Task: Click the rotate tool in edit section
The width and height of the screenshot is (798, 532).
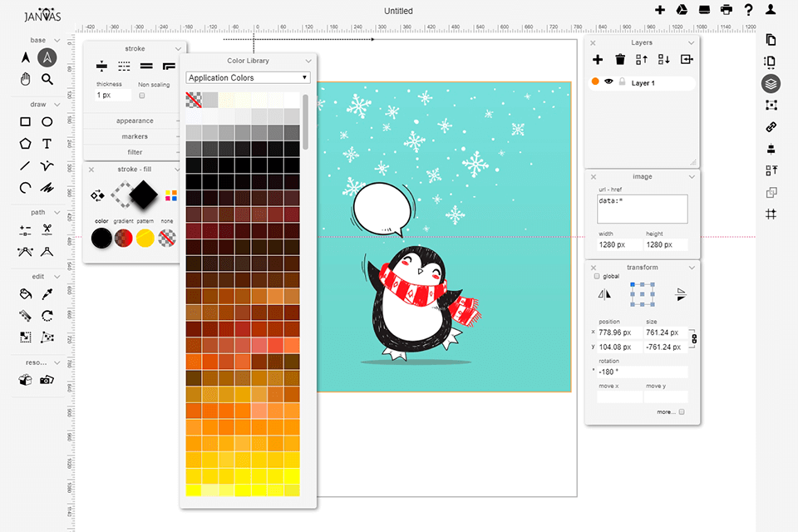Action: [x=47, y=316]
